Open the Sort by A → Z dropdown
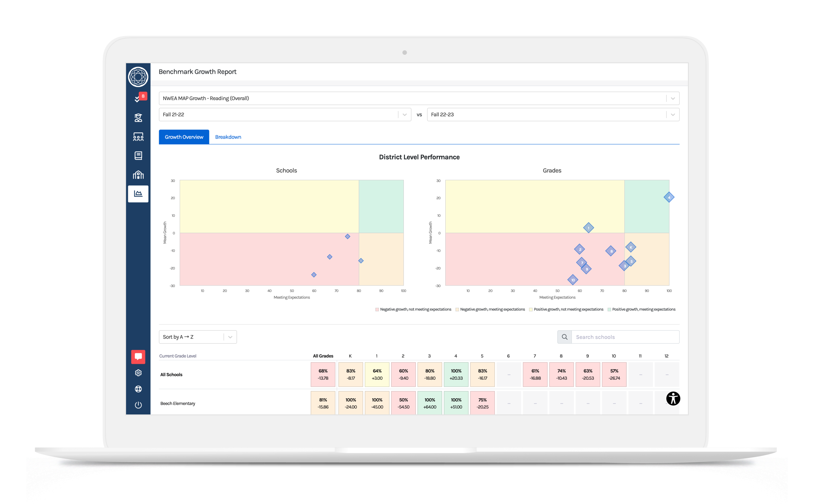 (198, 337)
